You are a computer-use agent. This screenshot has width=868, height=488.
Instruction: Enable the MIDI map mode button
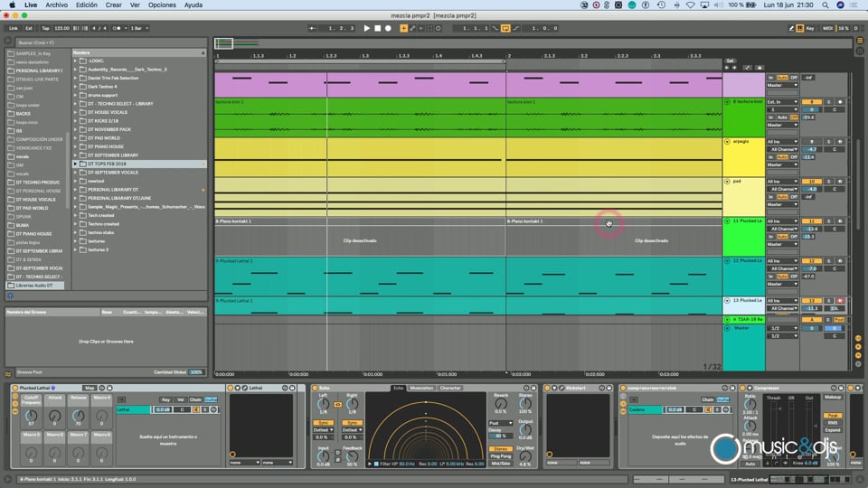point(827,28)
